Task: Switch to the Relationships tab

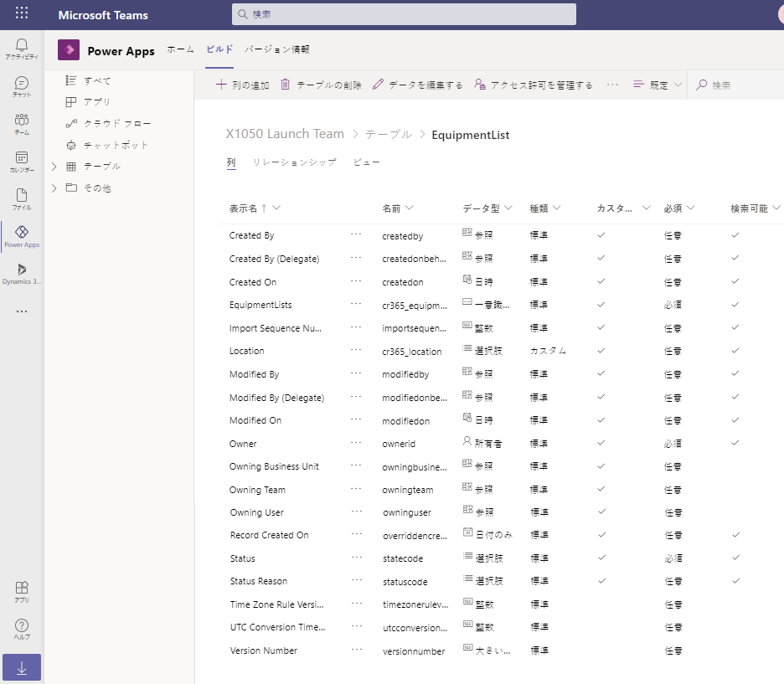Action: point(295,162)
